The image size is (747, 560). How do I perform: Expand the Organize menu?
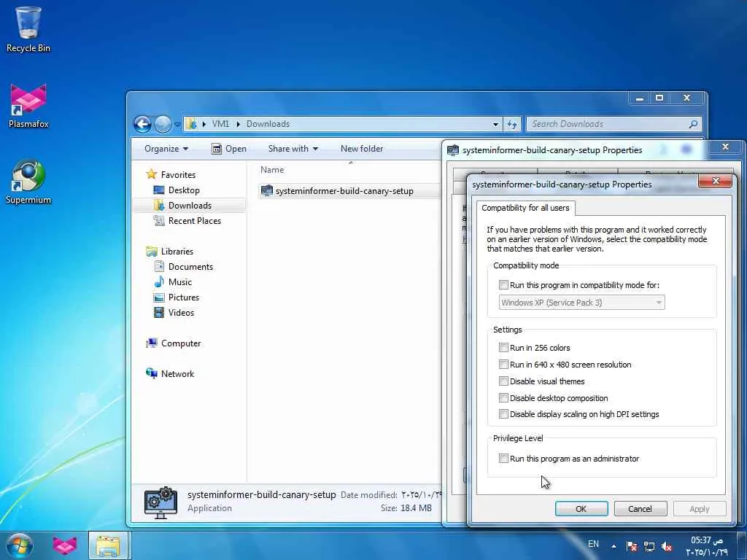pos(166,149)
